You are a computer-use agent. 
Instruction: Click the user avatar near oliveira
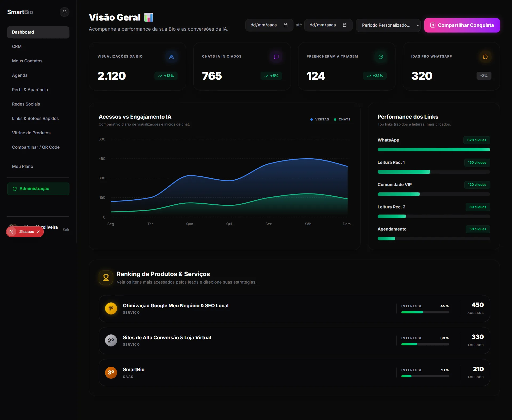pos(13,225)
